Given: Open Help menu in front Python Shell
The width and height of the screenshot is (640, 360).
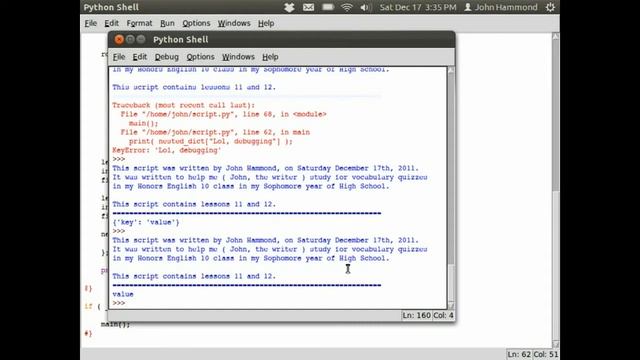Looking at the screenshot, I should [x=270, y=57].
